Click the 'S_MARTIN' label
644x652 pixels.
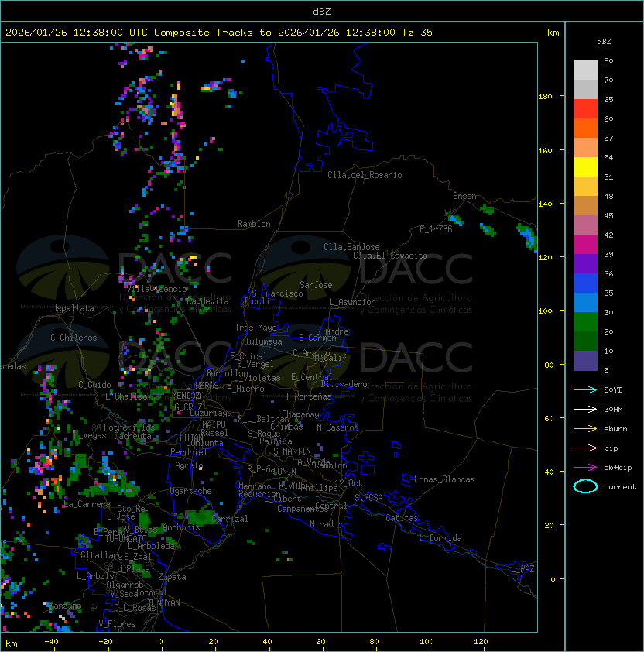click(293, 451)
